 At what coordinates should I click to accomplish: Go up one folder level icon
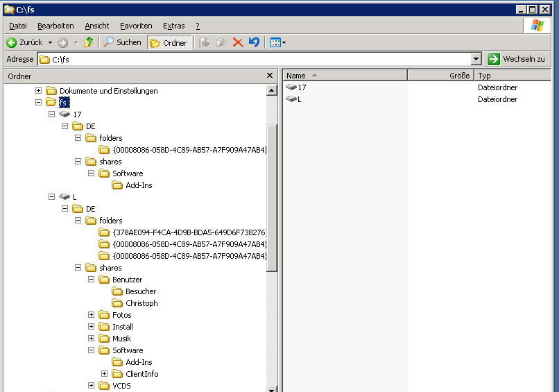[88, 42]
